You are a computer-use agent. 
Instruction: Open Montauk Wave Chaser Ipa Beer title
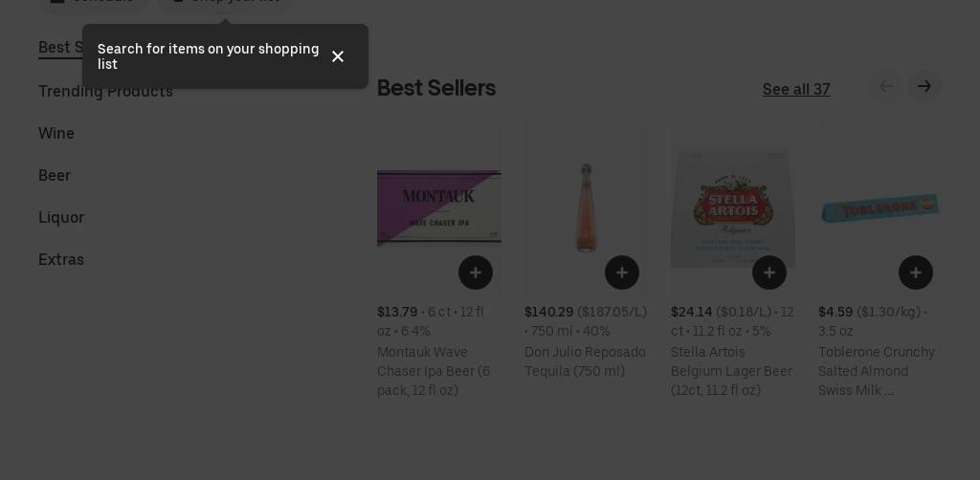(x=434, y=371)
